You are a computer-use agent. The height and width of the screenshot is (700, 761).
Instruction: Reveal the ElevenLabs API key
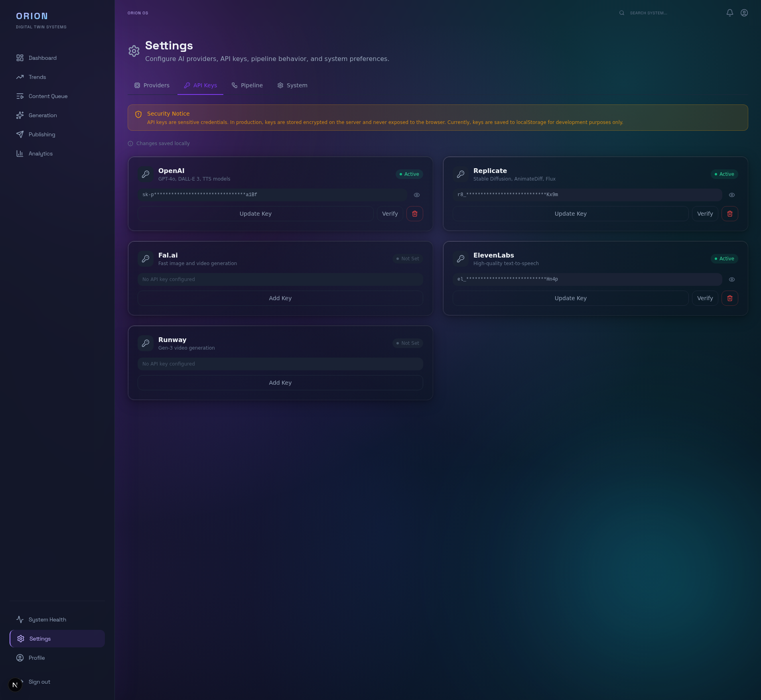(731, 279)
